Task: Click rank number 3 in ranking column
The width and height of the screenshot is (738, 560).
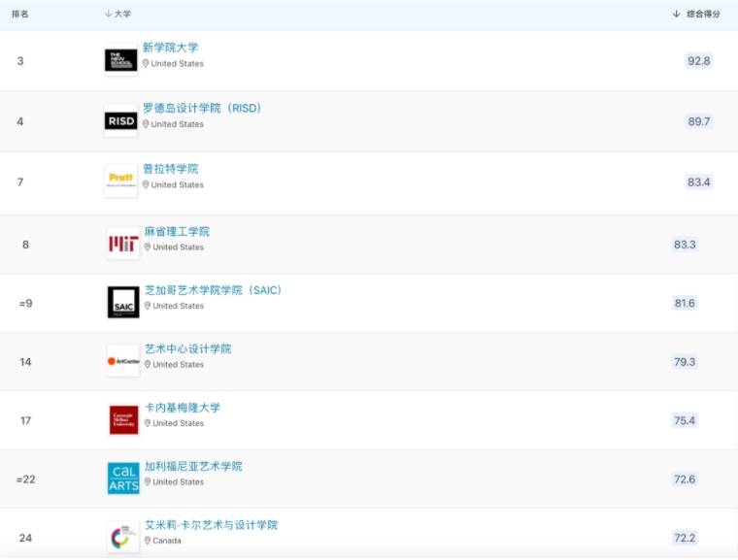Action: tap(20, 61)
